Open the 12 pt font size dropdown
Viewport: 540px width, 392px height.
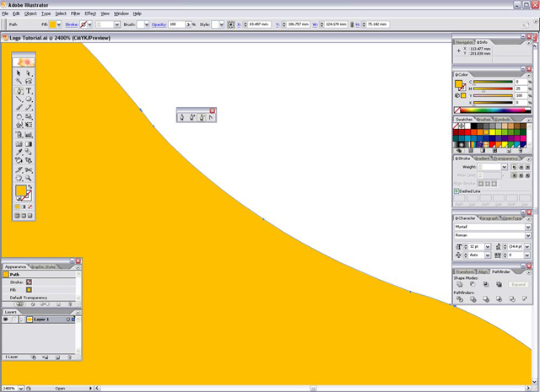click(488, 246)
